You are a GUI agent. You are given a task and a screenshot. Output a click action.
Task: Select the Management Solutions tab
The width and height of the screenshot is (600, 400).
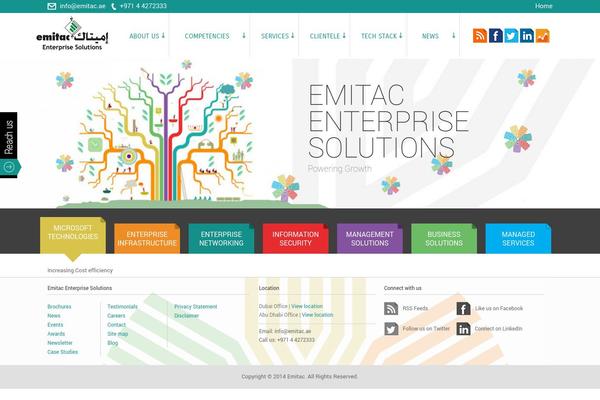[x=370, y=238]
